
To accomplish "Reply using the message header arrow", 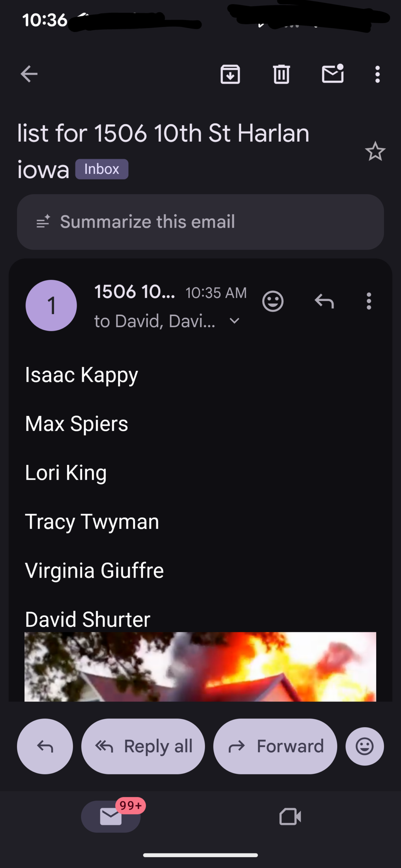I will [x=324, y=301].
